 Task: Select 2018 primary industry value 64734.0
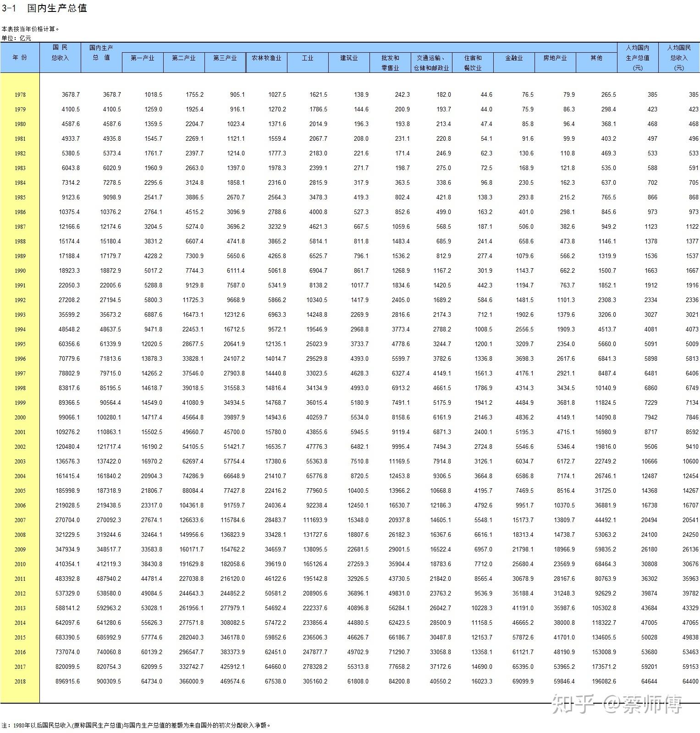(152, 681)
